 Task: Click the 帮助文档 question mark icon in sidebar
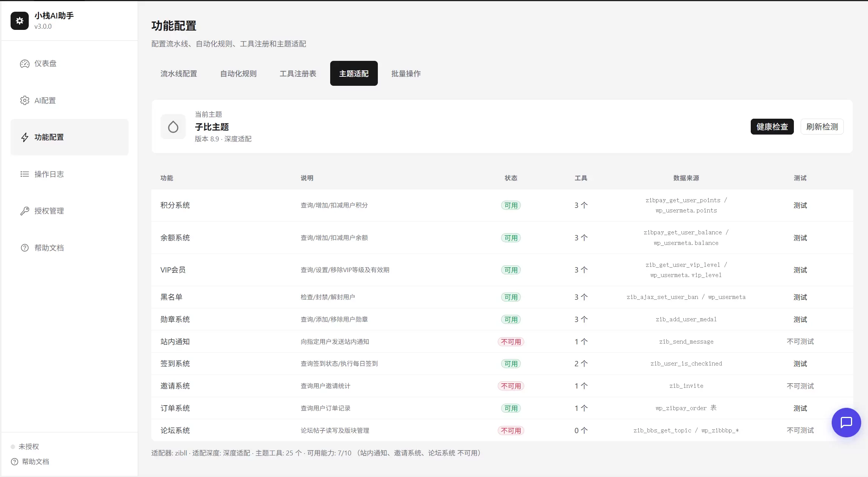(25, 248)
